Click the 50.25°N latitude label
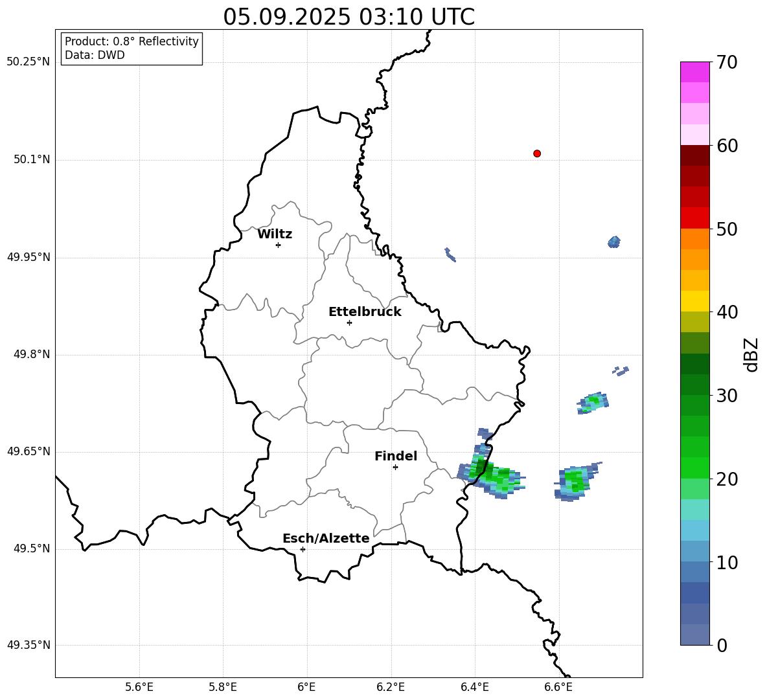 tap(29, 62)
